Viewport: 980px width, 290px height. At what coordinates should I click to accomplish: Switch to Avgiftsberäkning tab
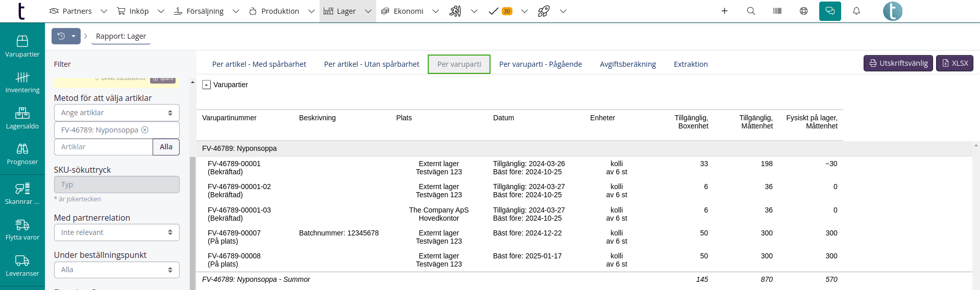click(x=627, y=64)
